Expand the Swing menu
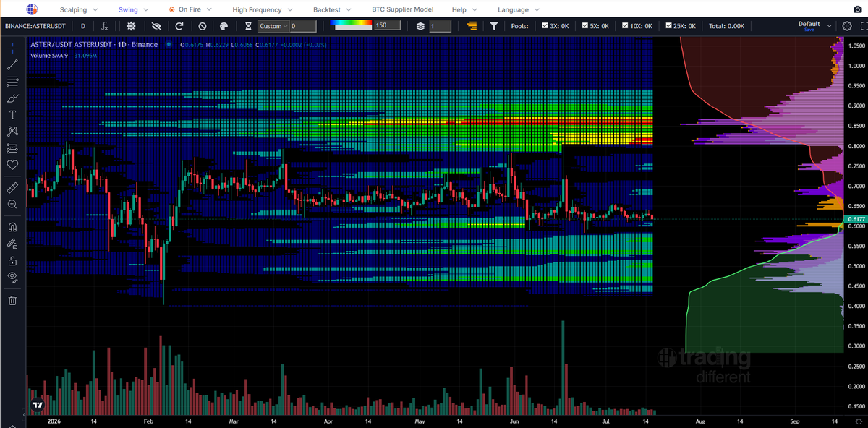This screenshot has height=428, width=868. coord(134,10)
